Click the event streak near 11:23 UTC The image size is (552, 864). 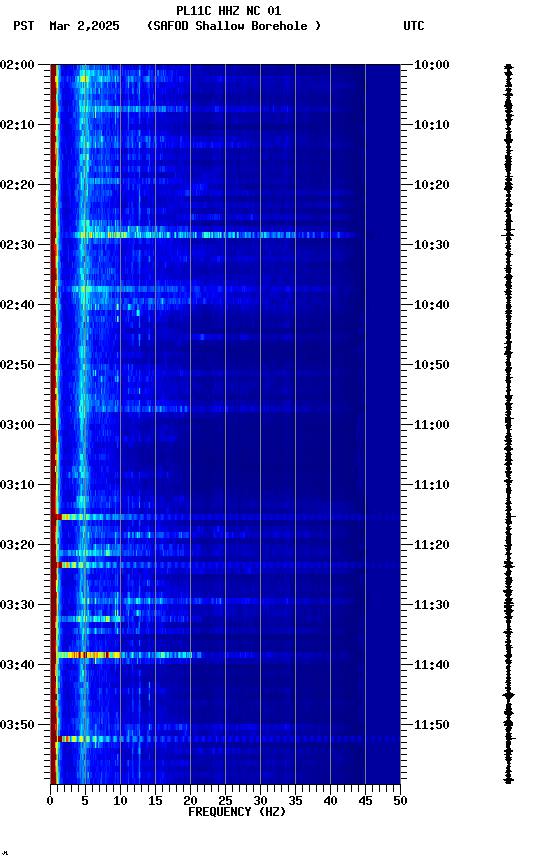[x=226, y=565]
